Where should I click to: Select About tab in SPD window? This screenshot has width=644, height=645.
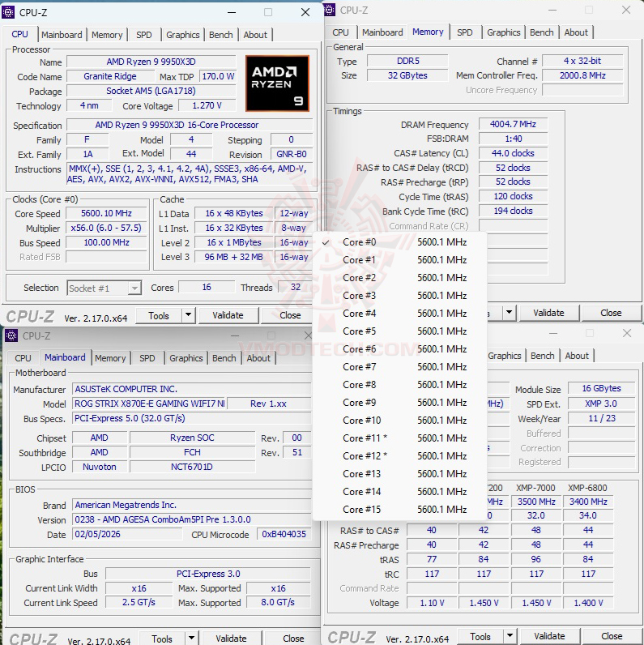coord(577,356)
